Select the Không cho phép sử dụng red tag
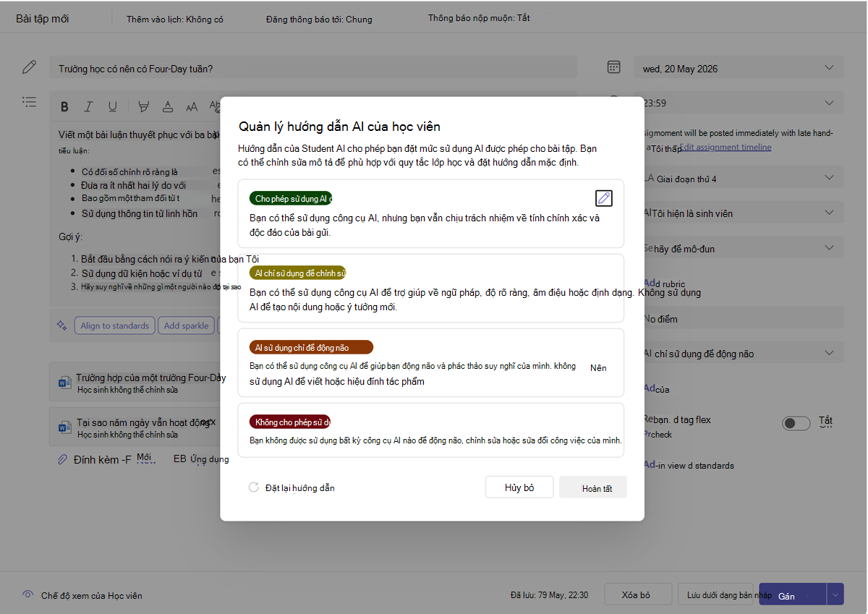 [290, 422]
